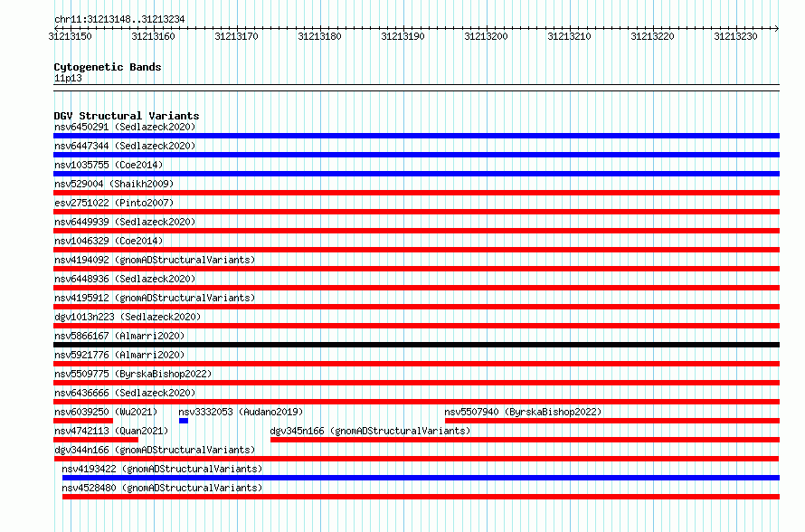Viewport: 805px width, 532px height.
Task: Click ruler position 31213230
Action: [735, 36]
